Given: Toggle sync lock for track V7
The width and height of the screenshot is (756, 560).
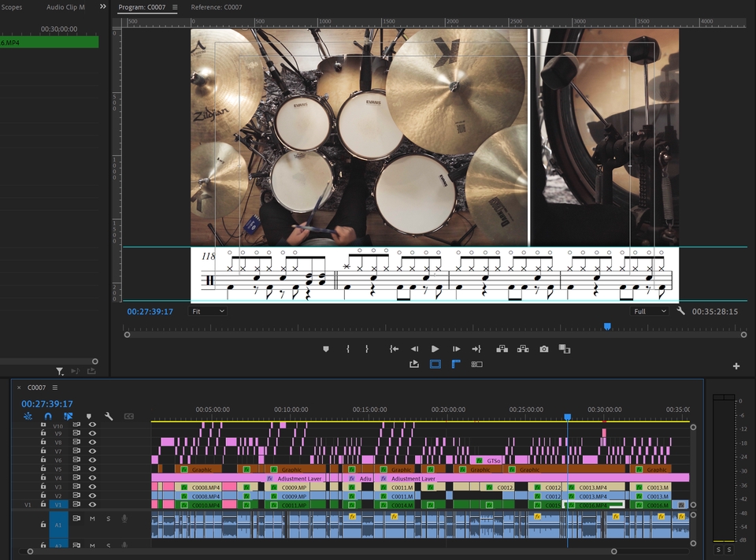Looking at the screenshot, I should (76, 451).
